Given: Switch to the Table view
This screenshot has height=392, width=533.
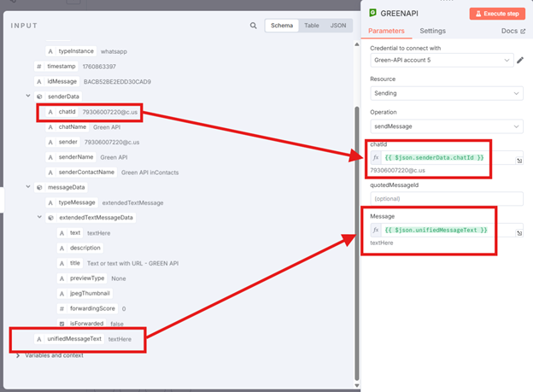Looking at the screenshot, I should 312,26.
